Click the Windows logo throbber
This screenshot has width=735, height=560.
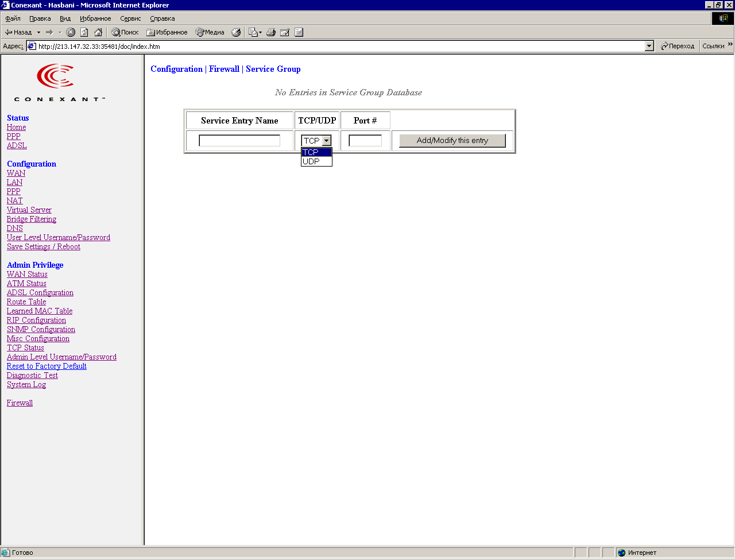(723, 18)
